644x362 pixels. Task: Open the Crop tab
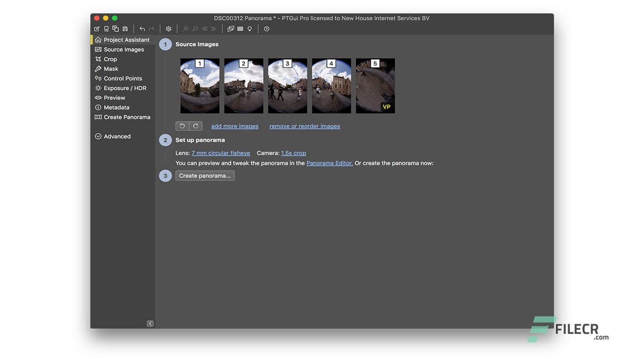(x=109, y=59)
